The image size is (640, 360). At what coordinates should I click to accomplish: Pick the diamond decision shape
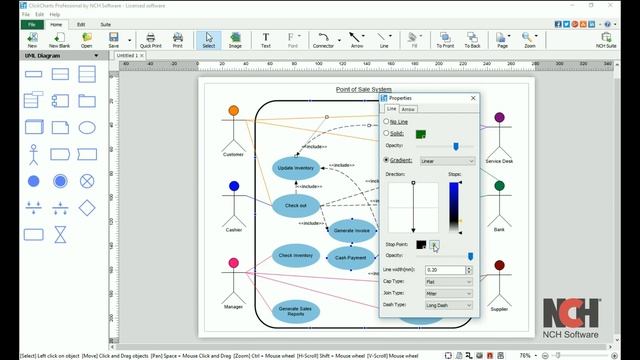(87, 208)
